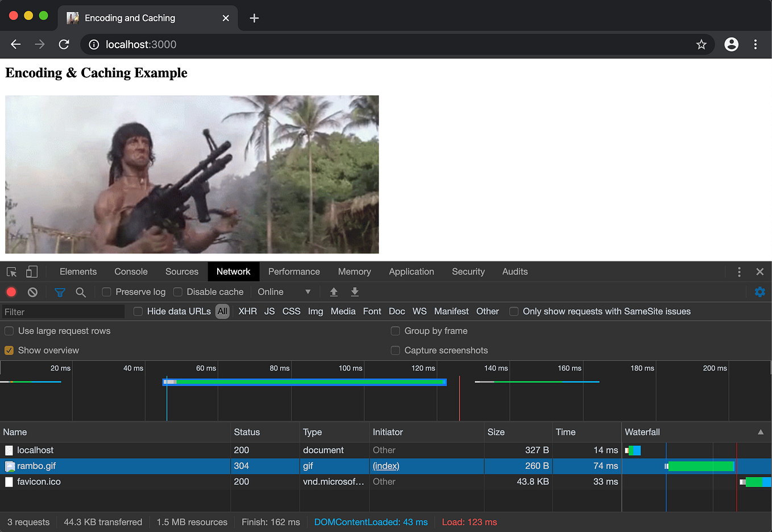Clear the network log
This screenshot has width=772, height=532.
(32, 292)
